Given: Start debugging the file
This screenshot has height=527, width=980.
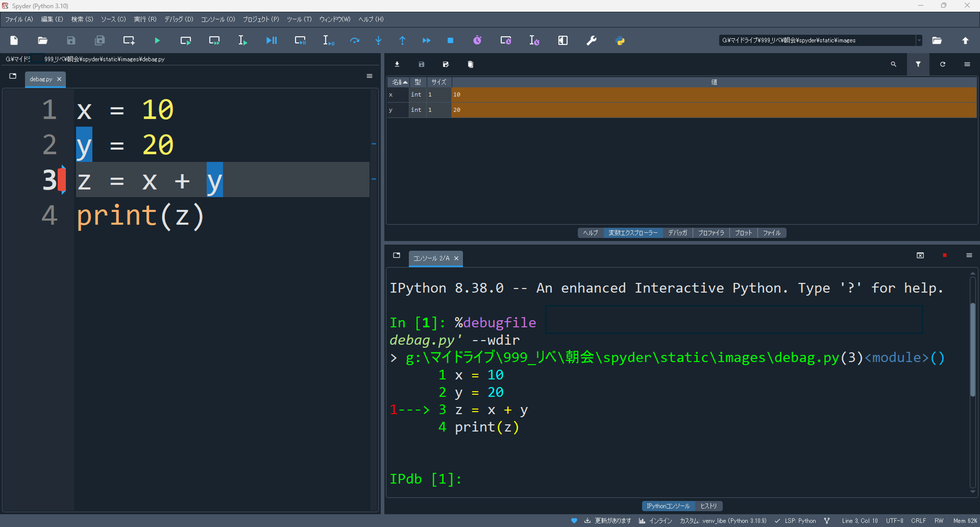Looking at the screenshot, I should [x=271, y=40].
